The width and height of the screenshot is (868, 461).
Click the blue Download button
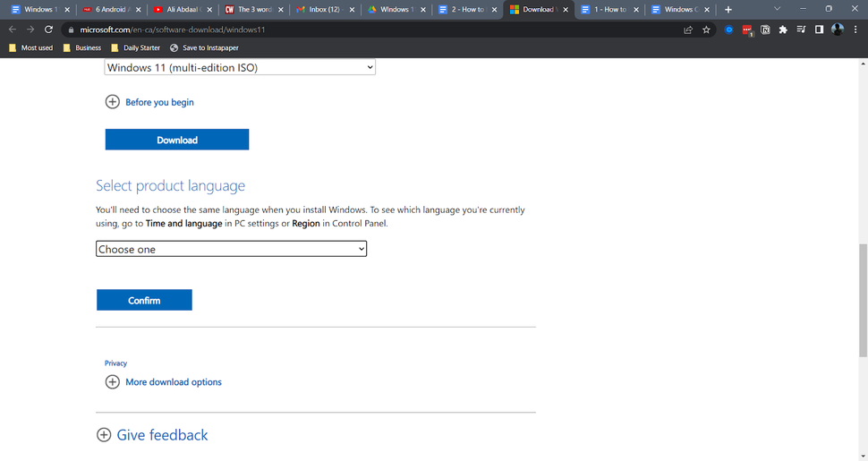(x=177, y=140)
